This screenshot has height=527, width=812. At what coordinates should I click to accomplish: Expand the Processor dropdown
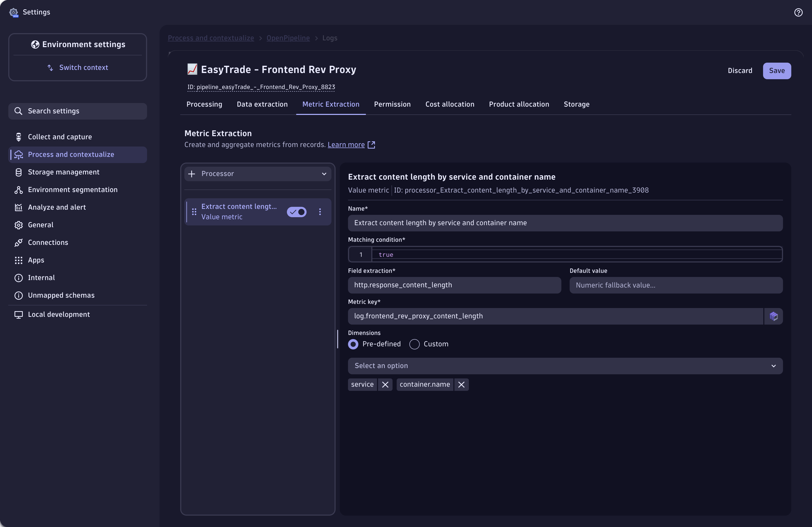[x=324, y=174]
